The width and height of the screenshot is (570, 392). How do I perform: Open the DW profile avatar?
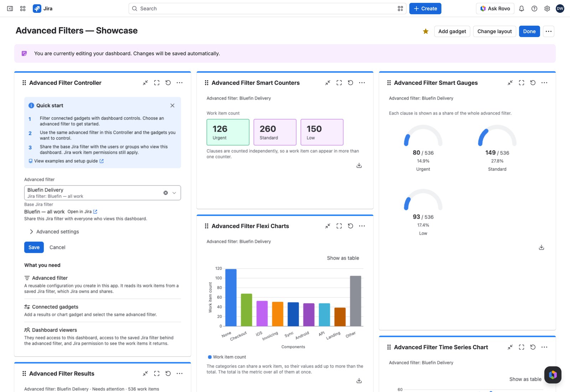pos(560,9)
